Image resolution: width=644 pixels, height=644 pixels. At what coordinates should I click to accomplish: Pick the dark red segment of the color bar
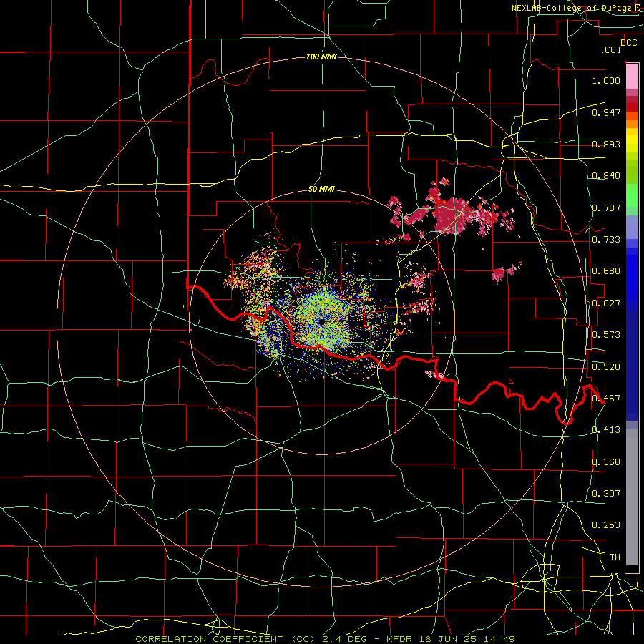pyautogui.click(x=632, y=107)
